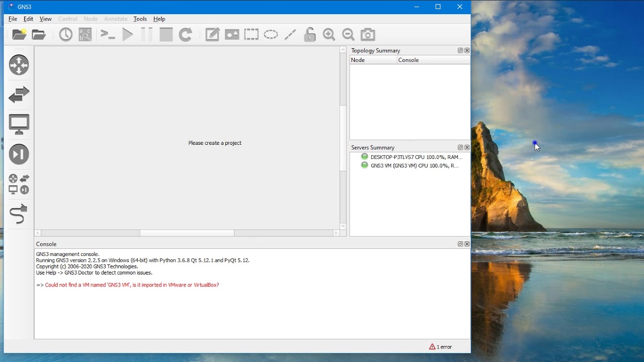Open the View menu
The width and height of the screenshot is (644, 362).
[45, 19]
